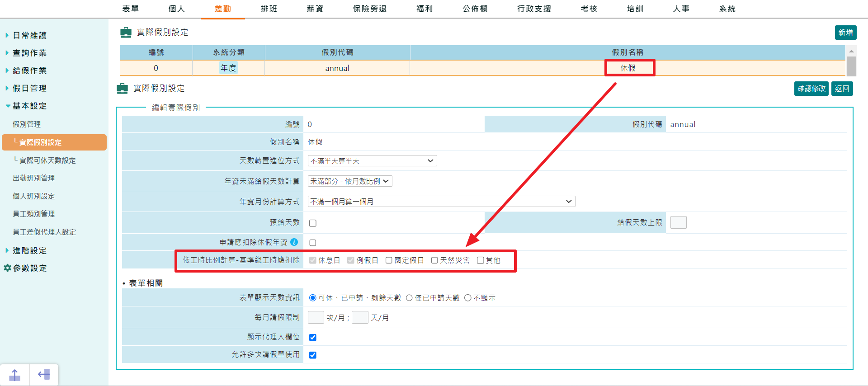Image resolution: width=868 pixels, height=386 pixels.
Task: Click the 確認修改 button
Action: [x=811, y=89]
